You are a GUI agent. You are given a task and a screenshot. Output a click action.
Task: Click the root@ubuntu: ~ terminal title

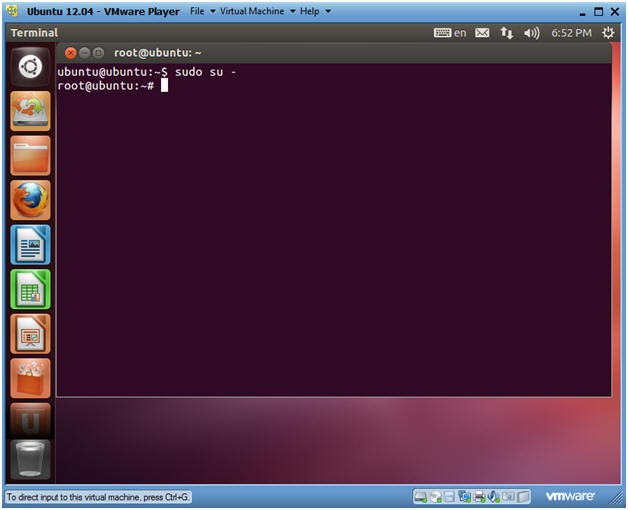157,53
